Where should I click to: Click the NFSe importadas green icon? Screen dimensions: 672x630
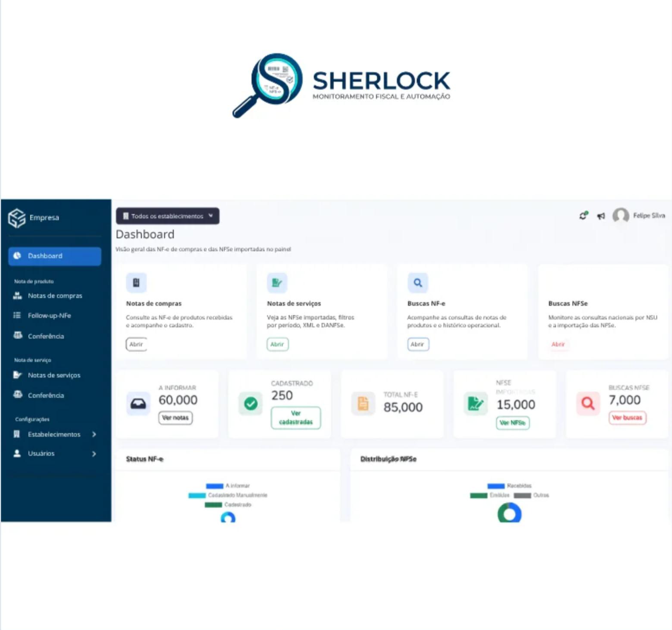pyautogui.click(x=476, y=404)
